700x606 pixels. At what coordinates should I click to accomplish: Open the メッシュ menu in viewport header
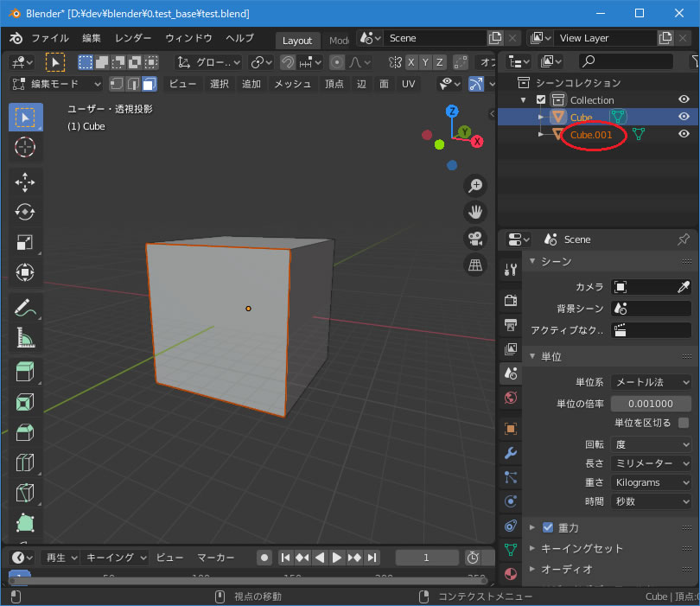292,84
